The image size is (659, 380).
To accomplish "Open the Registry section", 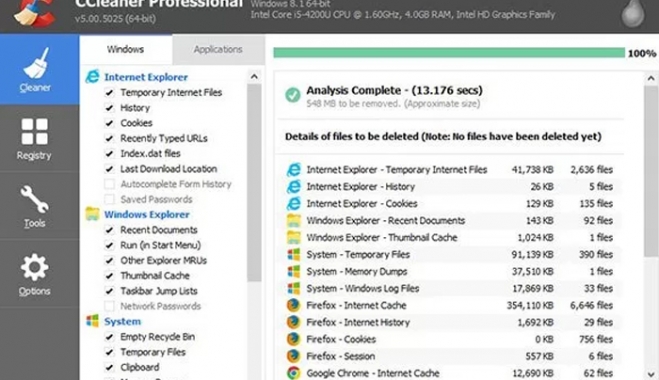I will click(x=39, y=139).
